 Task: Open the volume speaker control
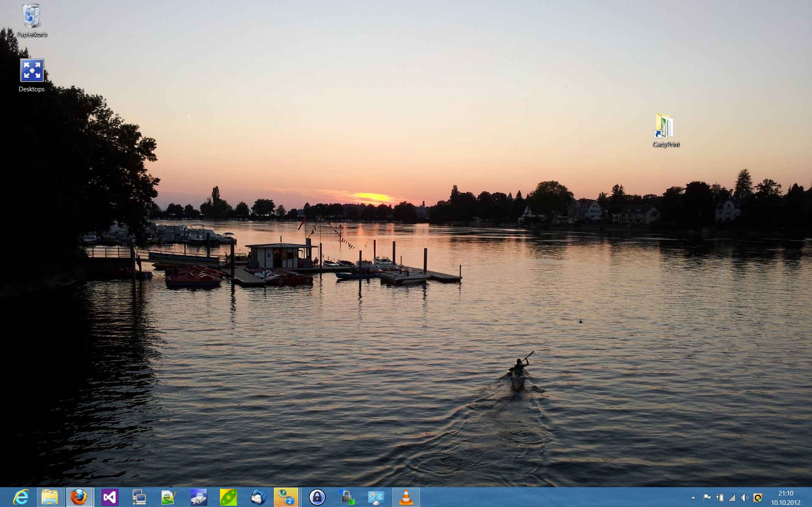[745, 498]
